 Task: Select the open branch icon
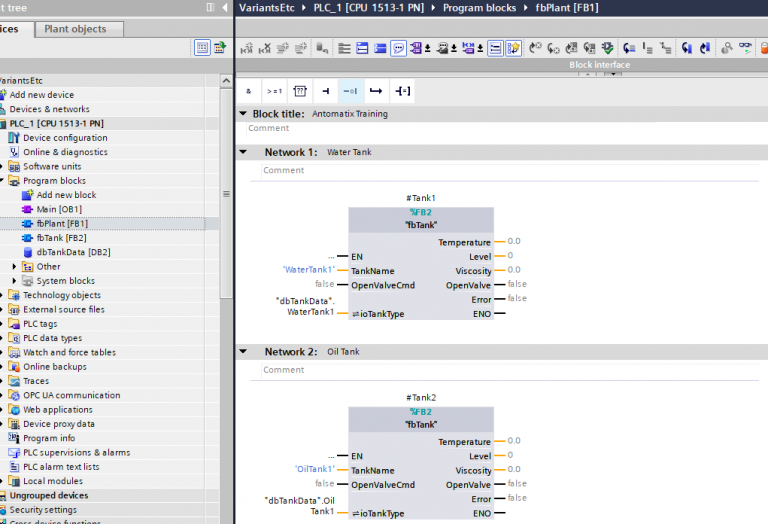[376, 91]
